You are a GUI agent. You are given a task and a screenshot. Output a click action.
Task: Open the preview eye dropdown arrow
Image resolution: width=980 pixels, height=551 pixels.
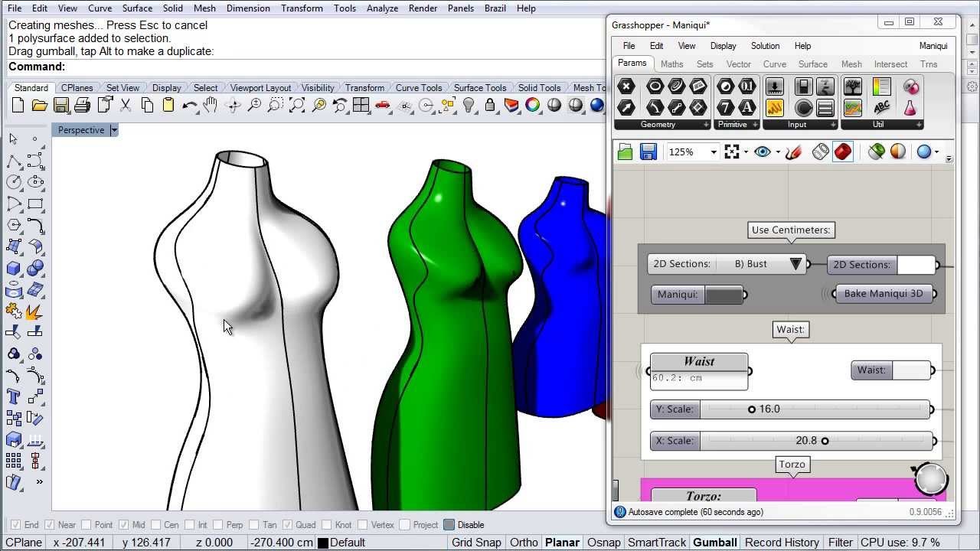(778, 152)
